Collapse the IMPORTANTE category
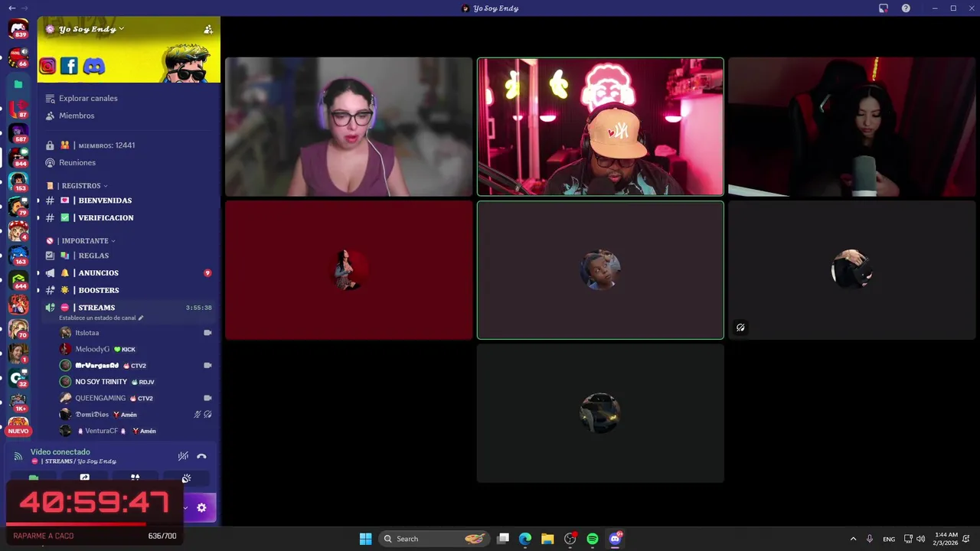 point(88,241)
